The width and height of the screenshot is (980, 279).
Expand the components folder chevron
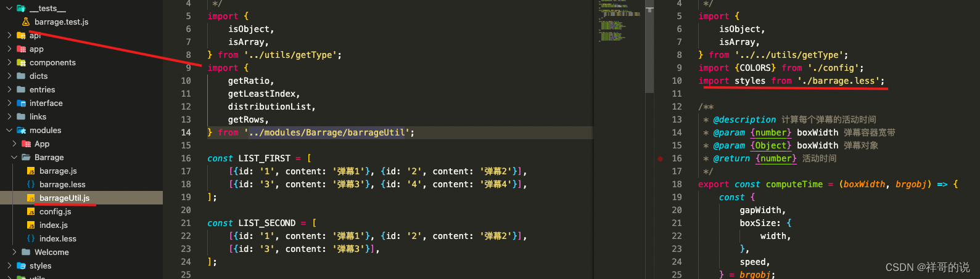tap(9, 63)
